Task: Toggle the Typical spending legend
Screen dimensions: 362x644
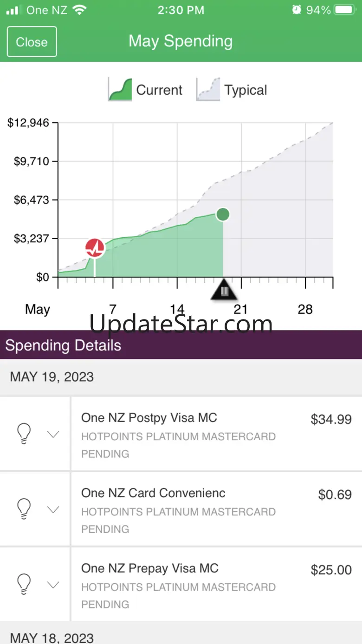Action: tap(232, 90)
